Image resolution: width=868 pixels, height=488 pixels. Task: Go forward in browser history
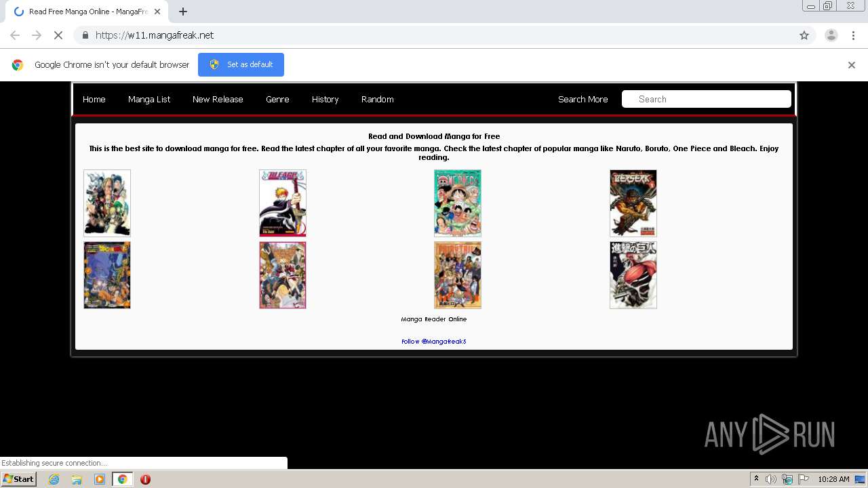(x=37, y=35)
